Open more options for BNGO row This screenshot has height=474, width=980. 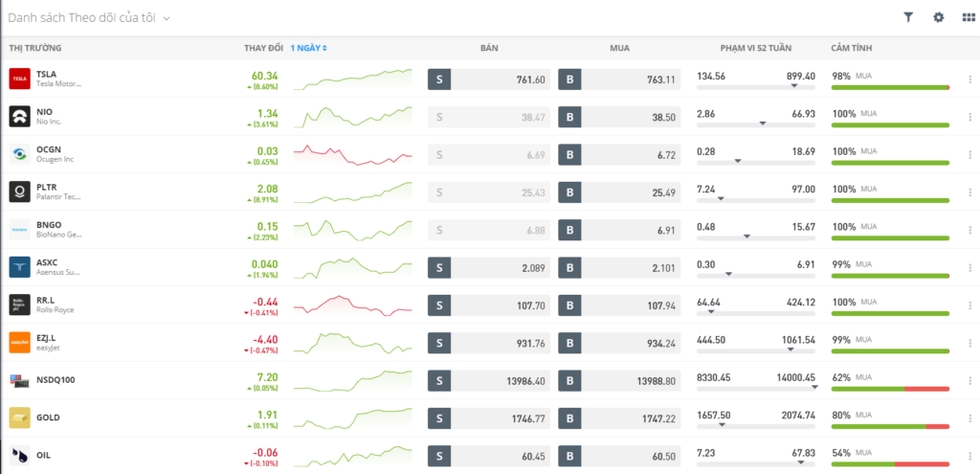pos(970,230)
